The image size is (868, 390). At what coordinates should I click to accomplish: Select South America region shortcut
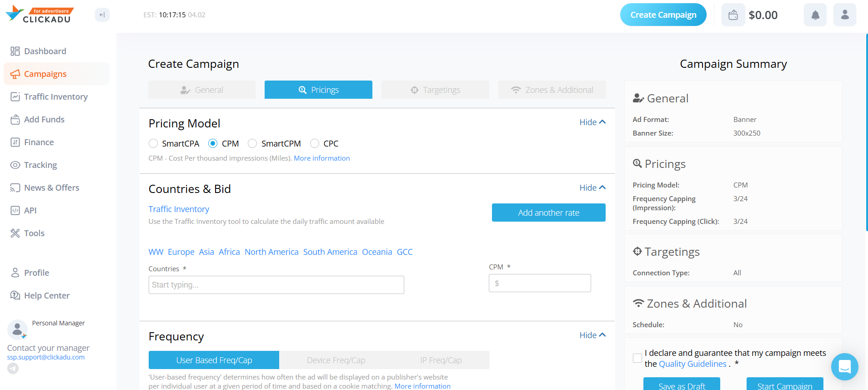coord(330,252)
